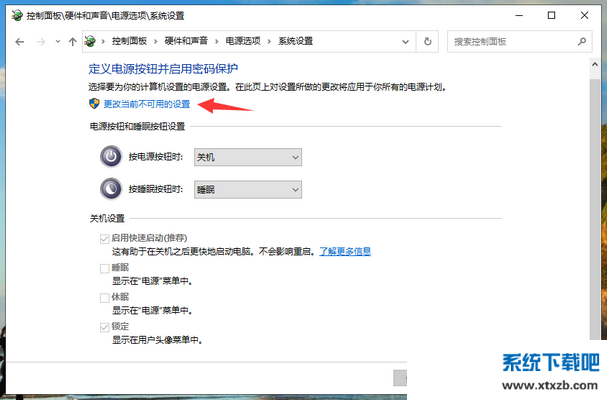The width and height of the screenshot is (607, 400).
Task: Toggle the 启用快速启动(推荐) checkbox
Action: click(x=104, y=239)
